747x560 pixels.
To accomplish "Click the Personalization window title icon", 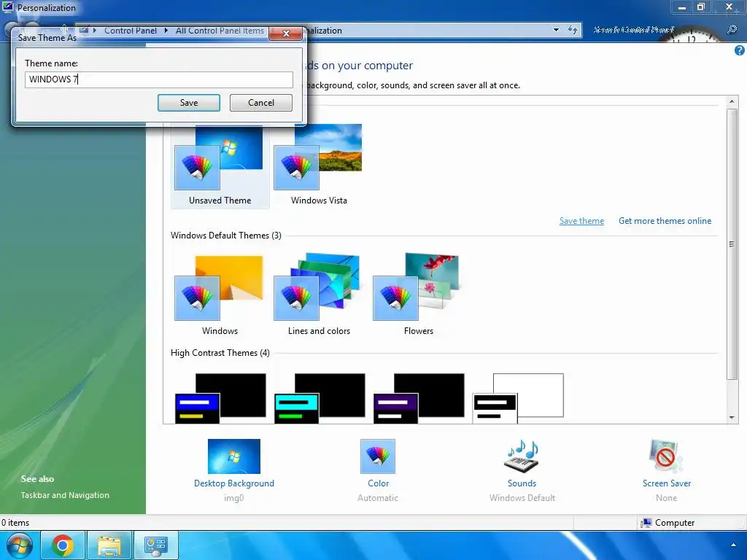I will 7,7.
